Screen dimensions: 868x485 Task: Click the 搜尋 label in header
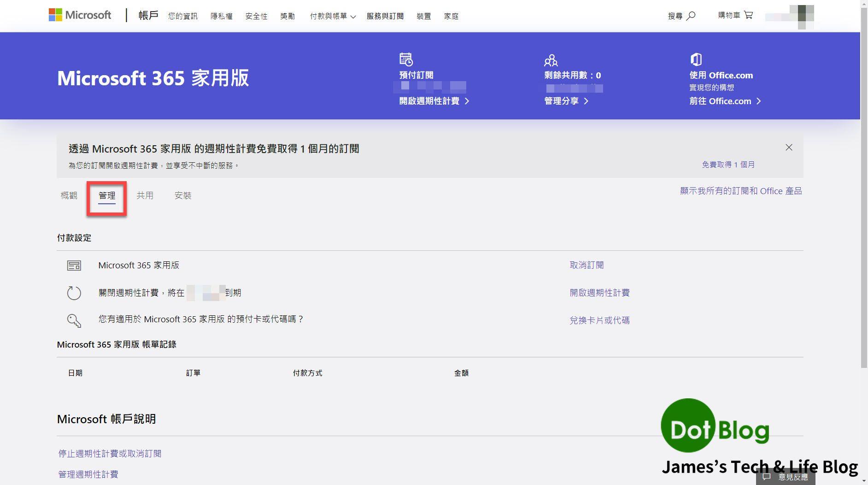pyautogui.click(x=675, y=16)
